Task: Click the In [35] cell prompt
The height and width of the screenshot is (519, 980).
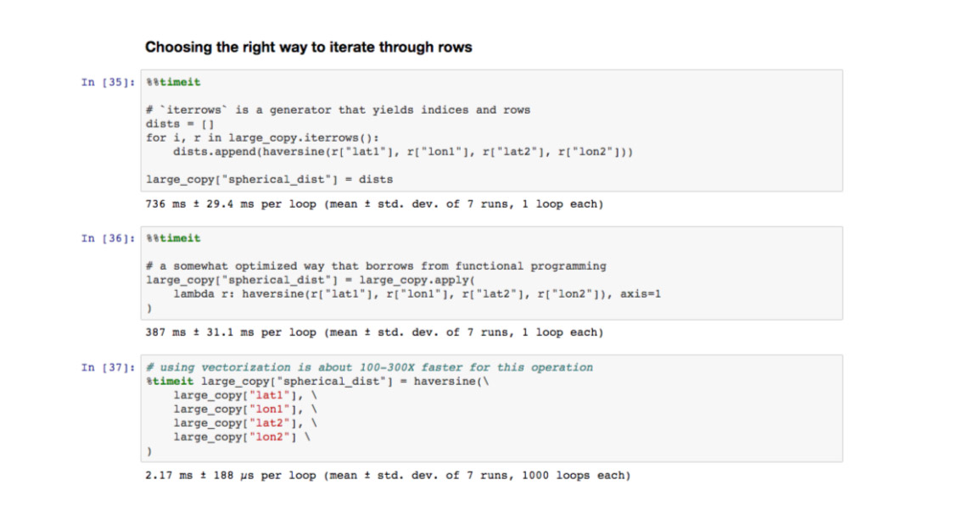Action: click(108, 82)
